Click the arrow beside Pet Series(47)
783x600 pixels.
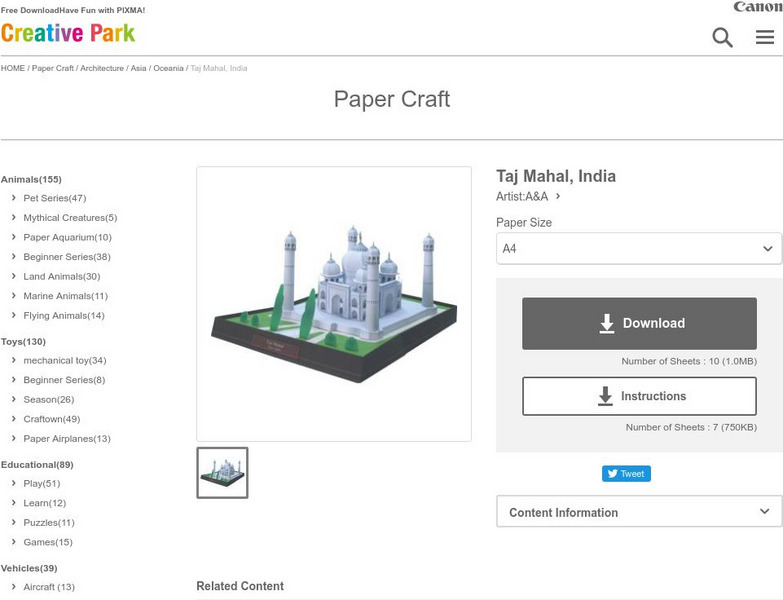pos(13,198)
